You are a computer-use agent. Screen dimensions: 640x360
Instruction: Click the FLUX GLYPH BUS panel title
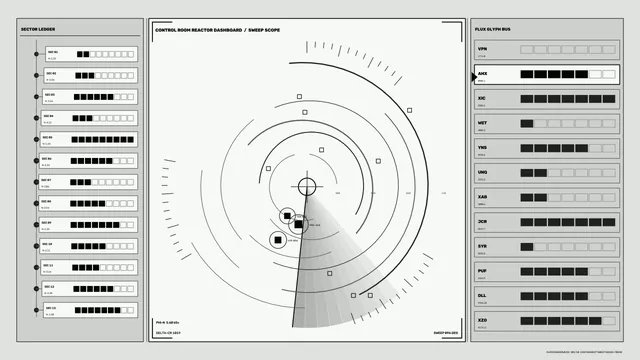(x=493, y=29)
